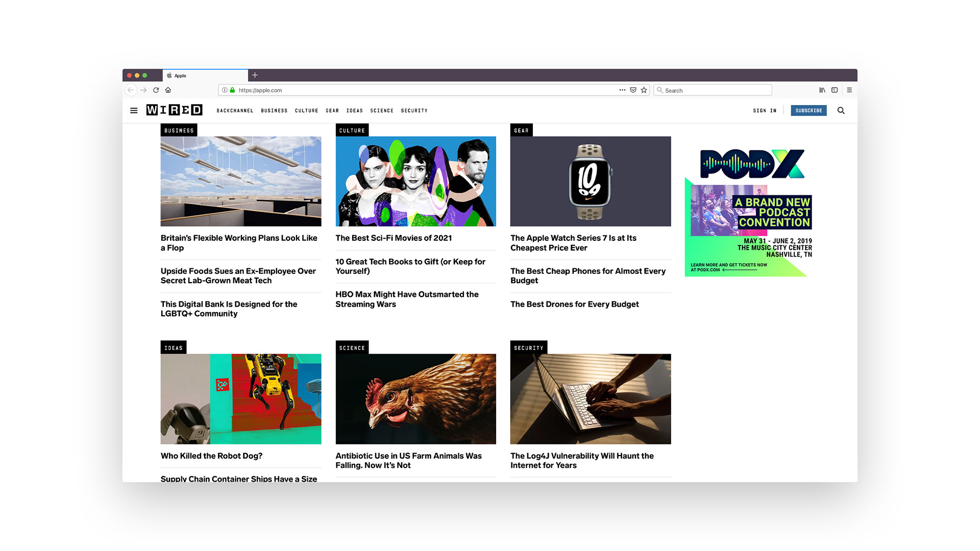Go forward with the browser forward arrow
The width and height of the screenshot is (980, 551).
tap(143, 90)
